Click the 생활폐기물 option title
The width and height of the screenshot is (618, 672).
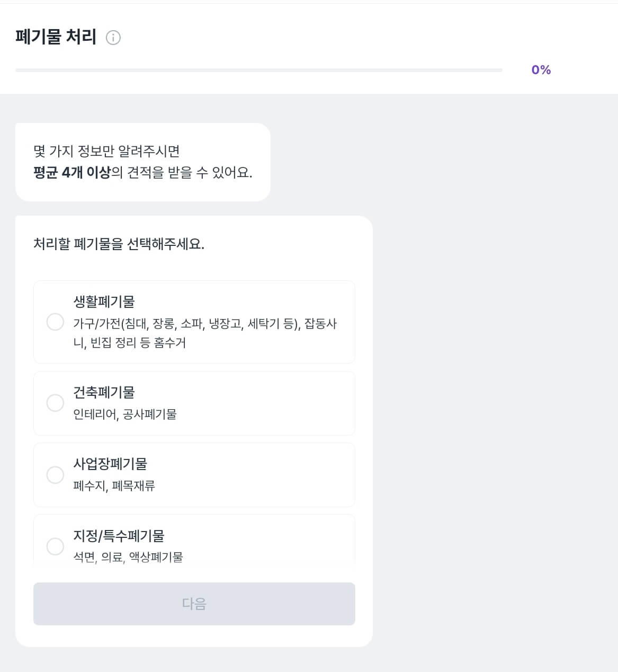[x=104, y=302]
